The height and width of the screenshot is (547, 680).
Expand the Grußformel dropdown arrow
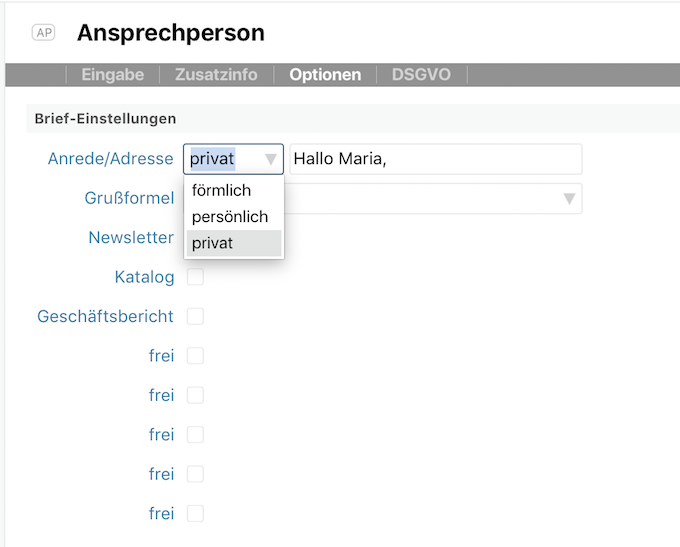click(x=570, y=199)
